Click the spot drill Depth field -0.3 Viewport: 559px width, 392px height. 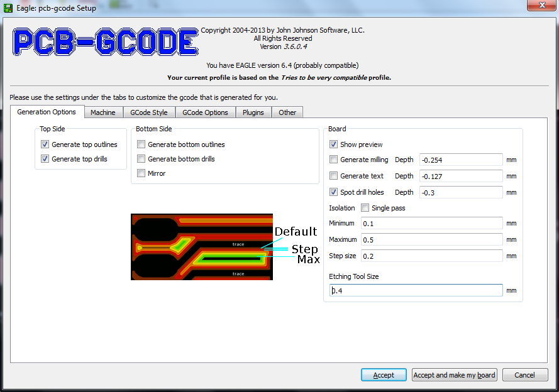(x=461, y=193)
